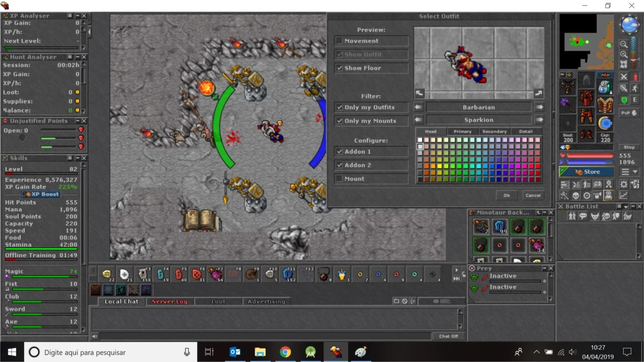This screenshot has height=362, width=644.
Task: Switch to next outfit after Barbarian
Action: pos(539,107)
